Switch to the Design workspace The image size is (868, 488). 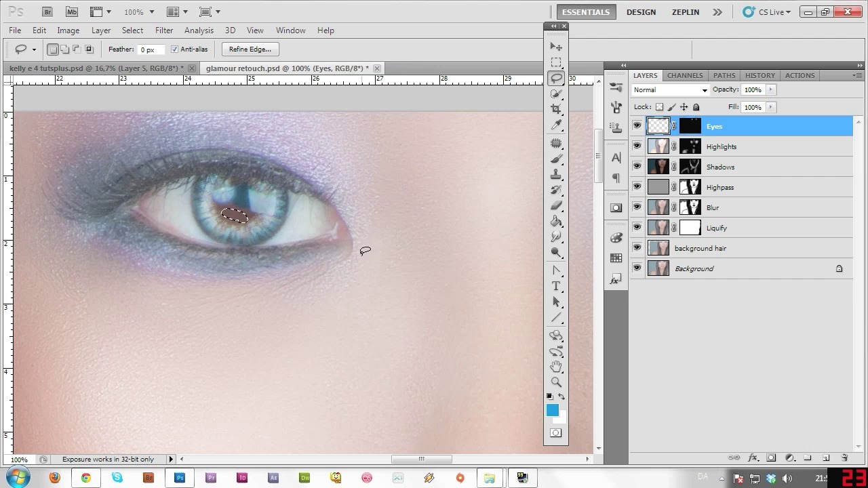[641, 12]
